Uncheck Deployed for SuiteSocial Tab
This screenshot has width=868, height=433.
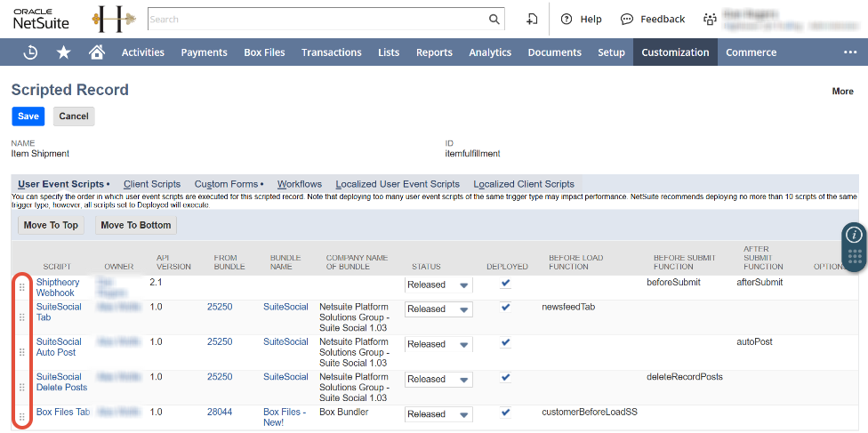coord(505,308)
